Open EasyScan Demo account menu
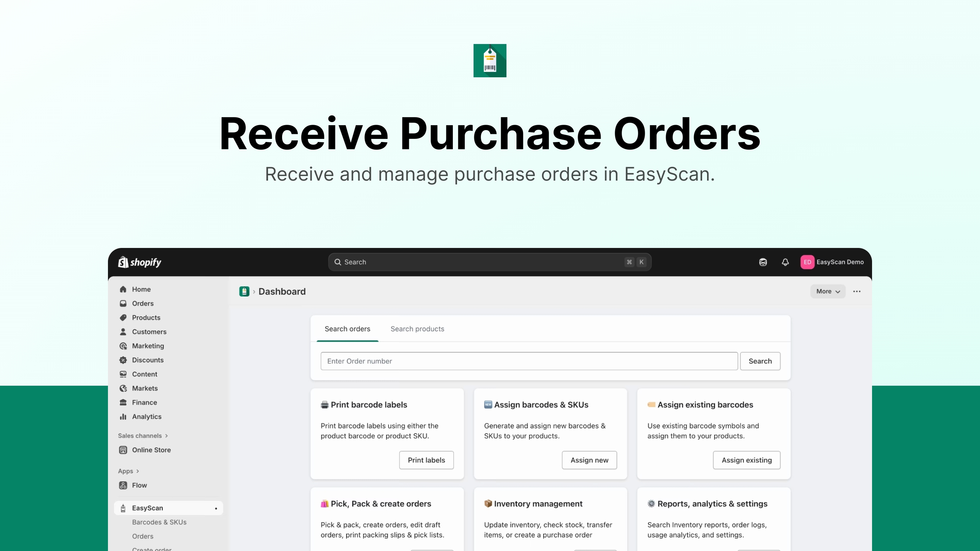 832,262
